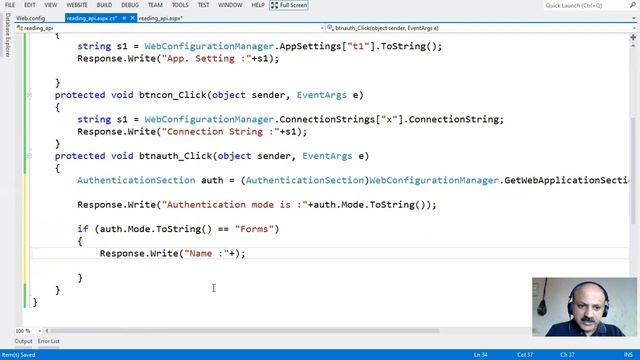Click the horizontal scrollbar left arrow
This screenshot has width=640, height=360.
click(47, 331)
